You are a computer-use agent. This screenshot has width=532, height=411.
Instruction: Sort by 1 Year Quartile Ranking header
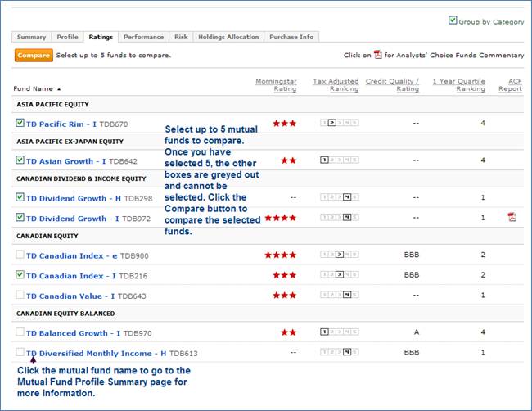click(x=458, y=85)
